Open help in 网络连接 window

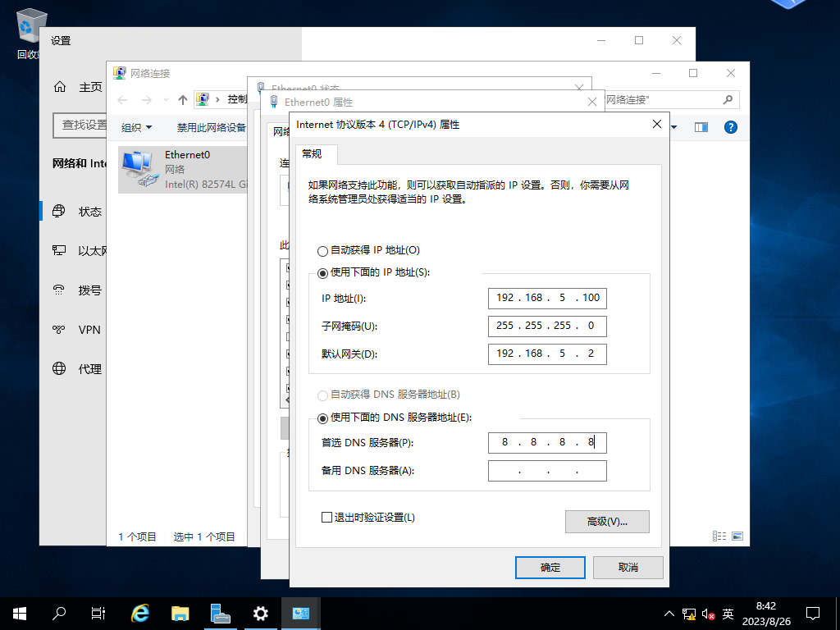730,127
